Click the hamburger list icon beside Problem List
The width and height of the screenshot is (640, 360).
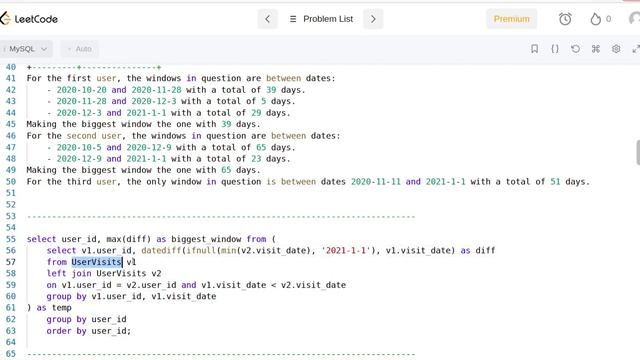293,19
